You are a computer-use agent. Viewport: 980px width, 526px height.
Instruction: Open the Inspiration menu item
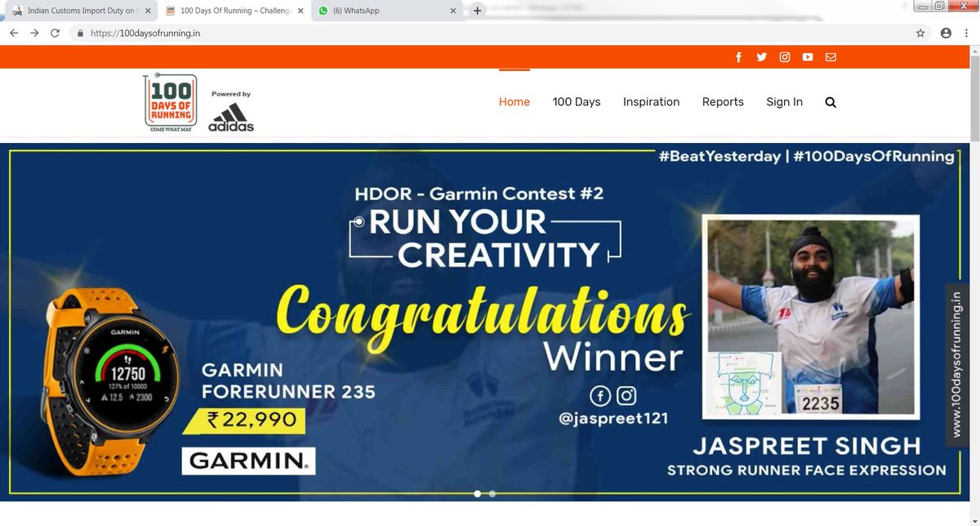tap(652, 102)
